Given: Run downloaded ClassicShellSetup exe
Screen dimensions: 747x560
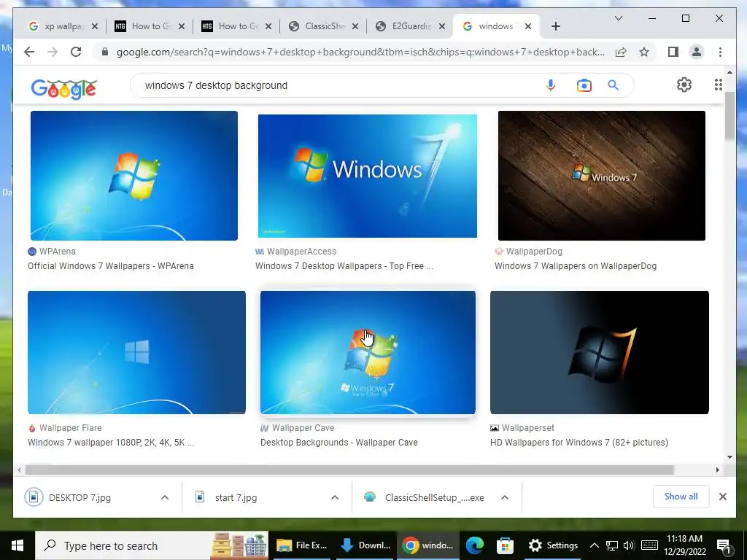Looking at the screenshot, I should coord(434,497).
